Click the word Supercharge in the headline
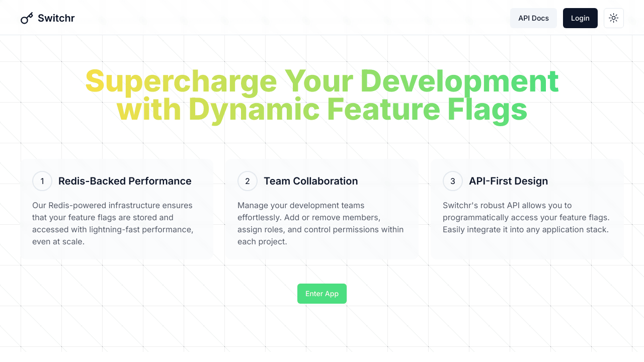 coord(181,81)
